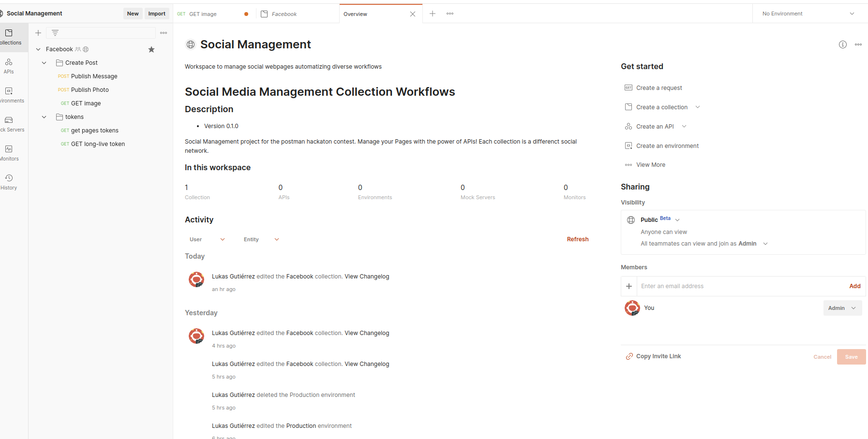Image resolution: width=868 pixels, height=439 pixels.
Task: Click the globe icon beside Public visibility
Action: click(x=631, y=220)
